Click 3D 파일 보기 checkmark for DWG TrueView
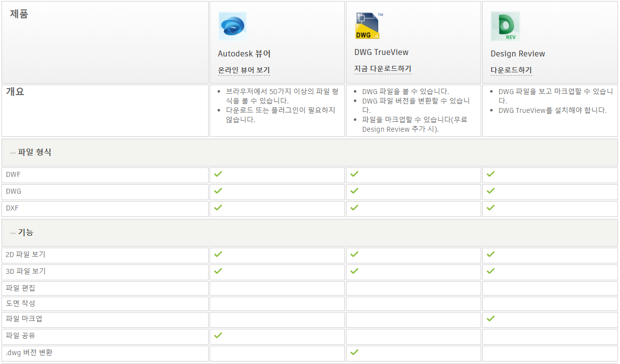The image size is (620, 364). click(354, 271)
